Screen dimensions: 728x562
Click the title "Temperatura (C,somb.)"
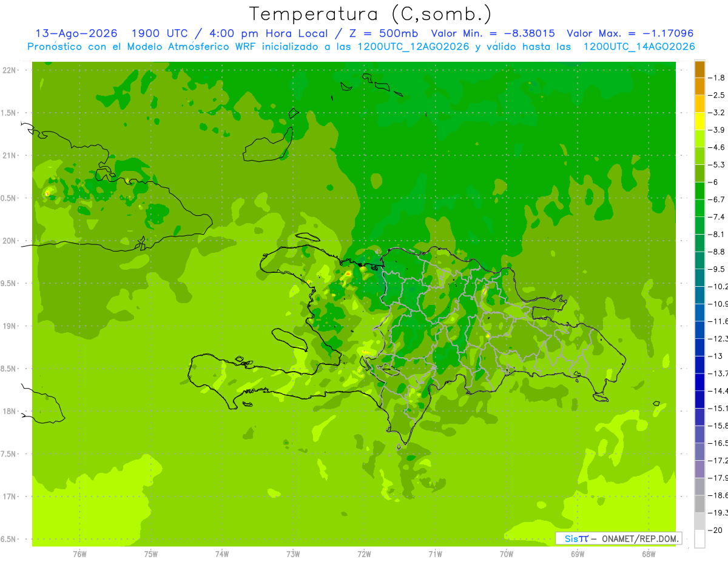click(371, 13)
